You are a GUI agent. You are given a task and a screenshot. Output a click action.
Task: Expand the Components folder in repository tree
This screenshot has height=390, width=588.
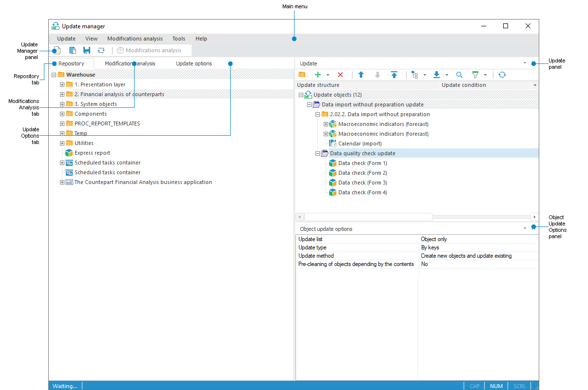pos(62,114)
